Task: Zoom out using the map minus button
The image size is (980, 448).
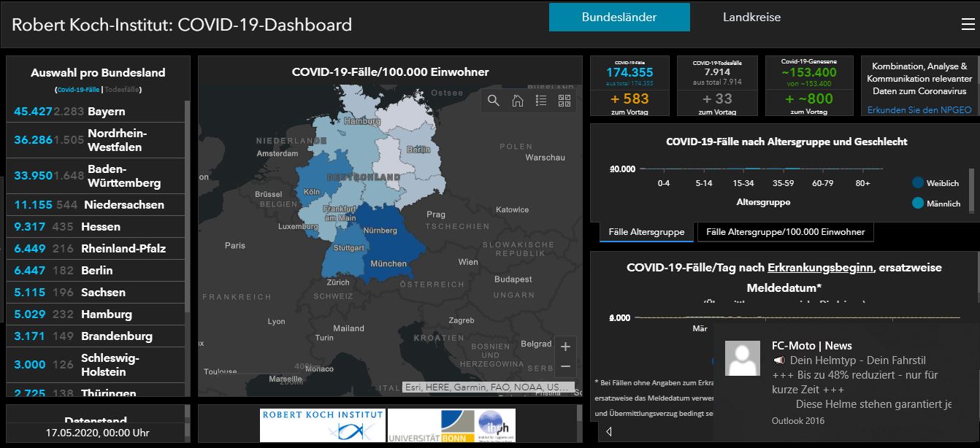Action: (564, 366)
